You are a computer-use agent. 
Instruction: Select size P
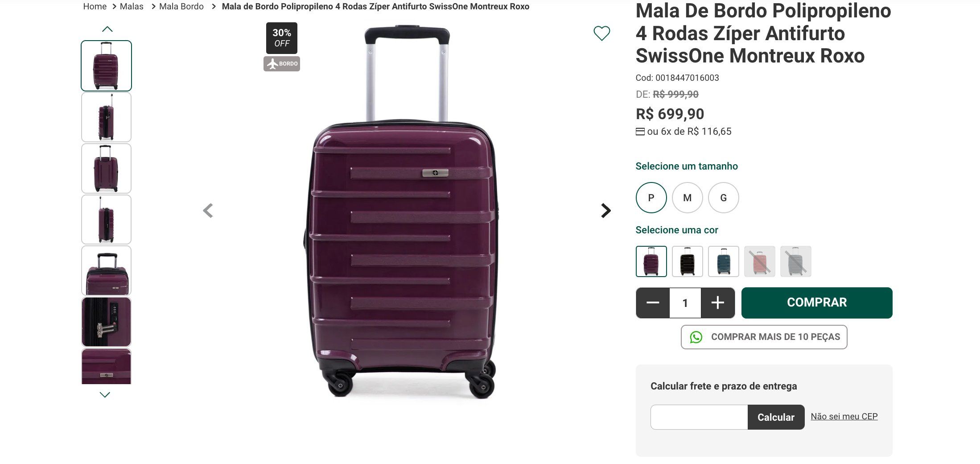(x=651, y=198)
